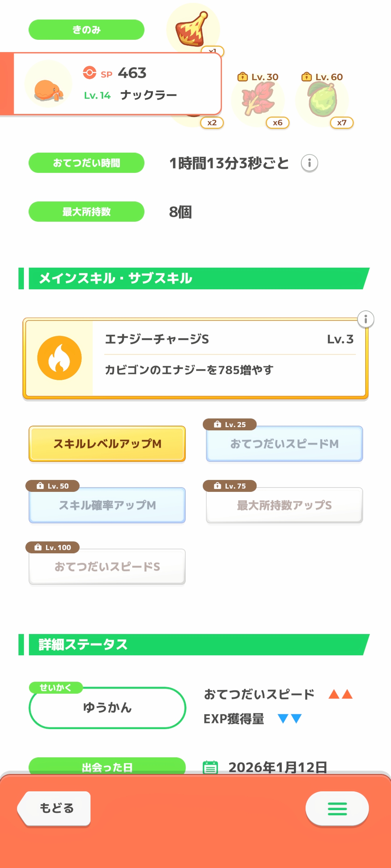The width and height of the screenshot is (391, 868).
Task: Tap the ゆうかん nature box
Action: click(107, 708)
